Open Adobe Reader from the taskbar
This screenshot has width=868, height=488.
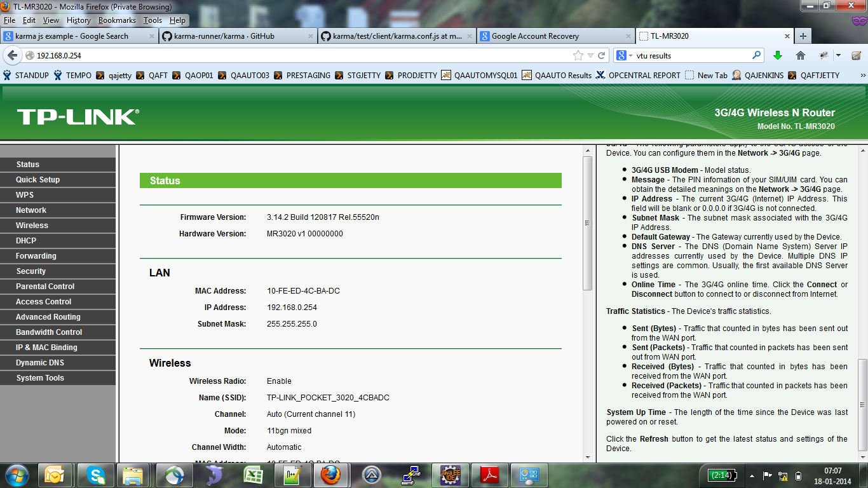(x=490, y=475)
